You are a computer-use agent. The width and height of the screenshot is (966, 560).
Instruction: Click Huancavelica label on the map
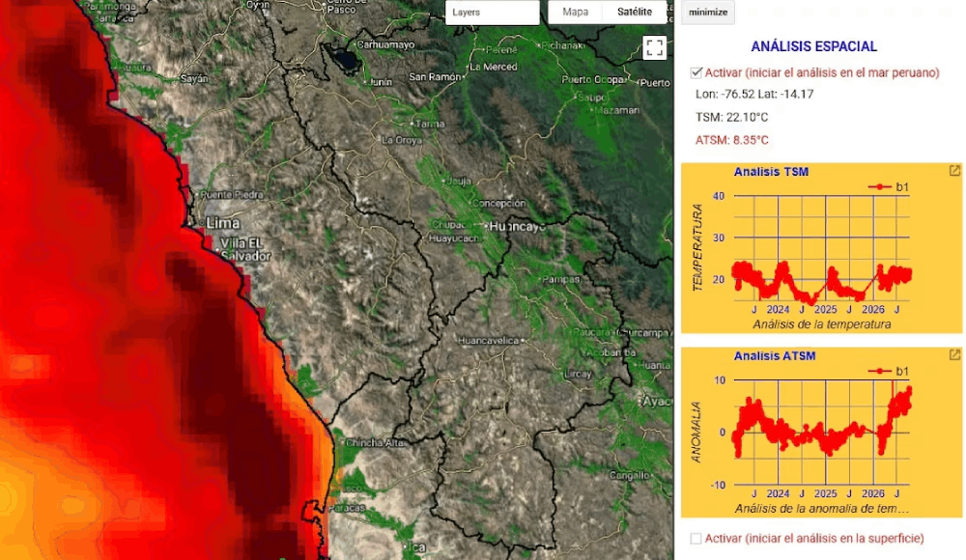pyautogui.click(x=489, y=340)
